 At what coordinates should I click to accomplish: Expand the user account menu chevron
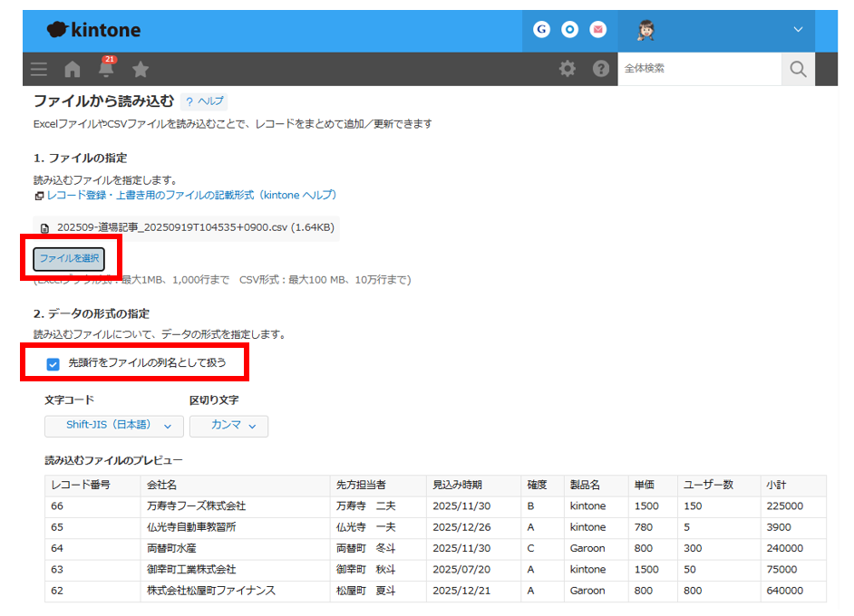click(798, 30)
